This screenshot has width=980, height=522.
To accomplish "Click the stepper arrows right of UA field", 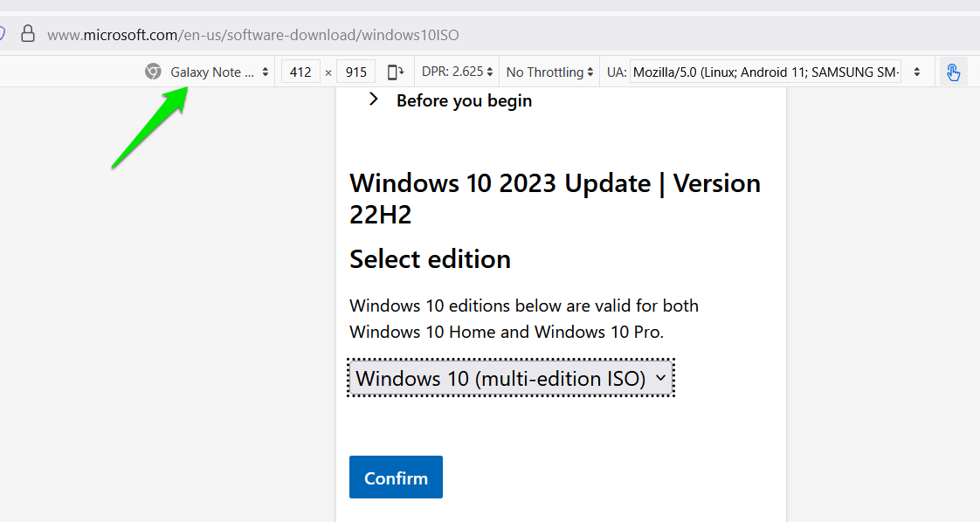I will [917, 72].
